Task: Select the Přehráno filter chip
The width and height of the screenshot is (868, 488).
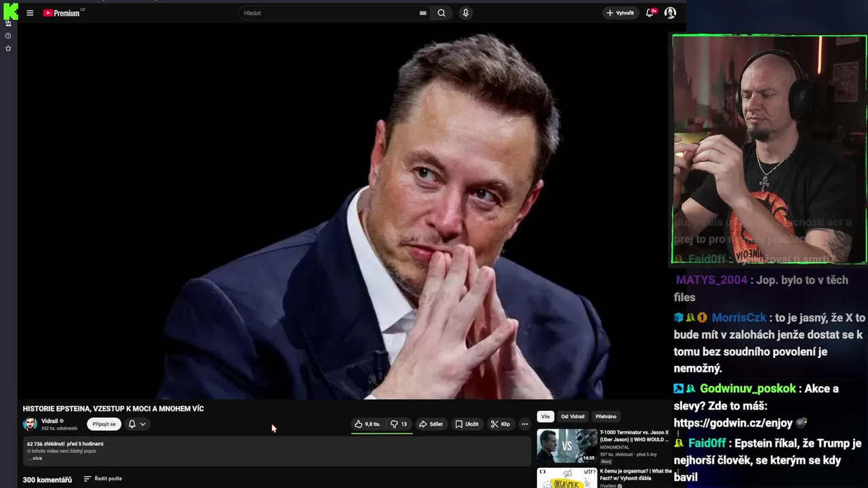Action: click(x=606, y=417)
